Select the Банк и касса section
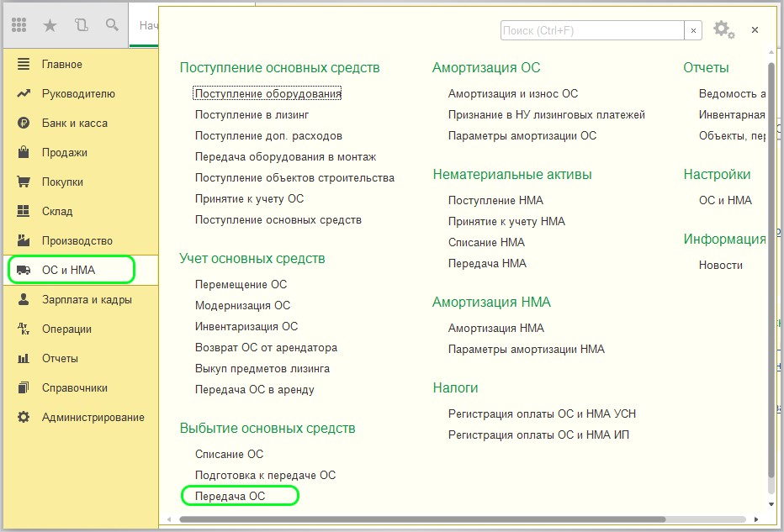 pyautogui.click(x=74, y=123)
